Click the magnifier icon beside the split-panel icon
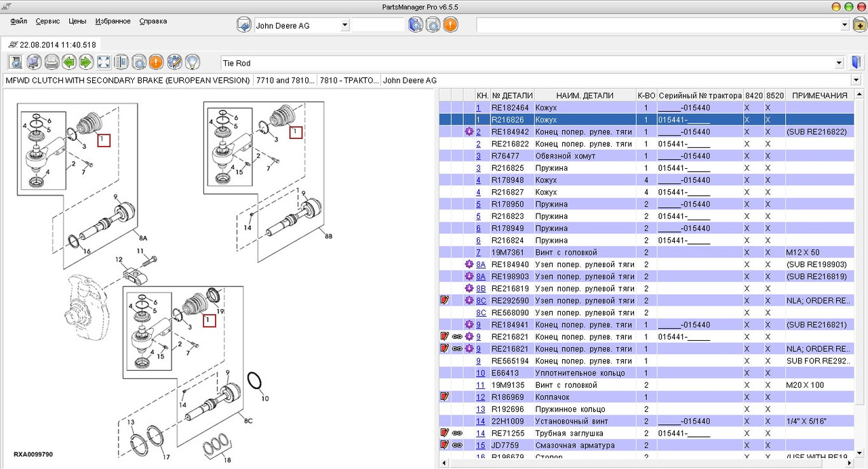868x469 pixels. (139, 63)
